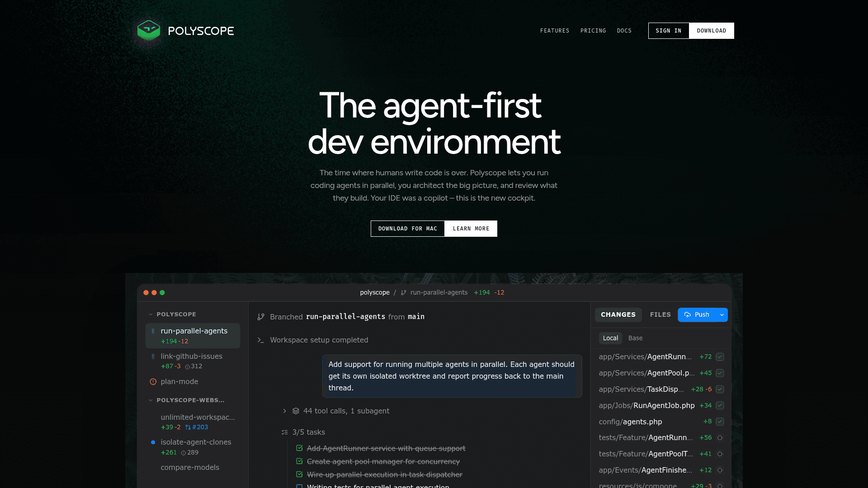Click the layers icon next to 44 tool calls

click(x=296, y=411)
